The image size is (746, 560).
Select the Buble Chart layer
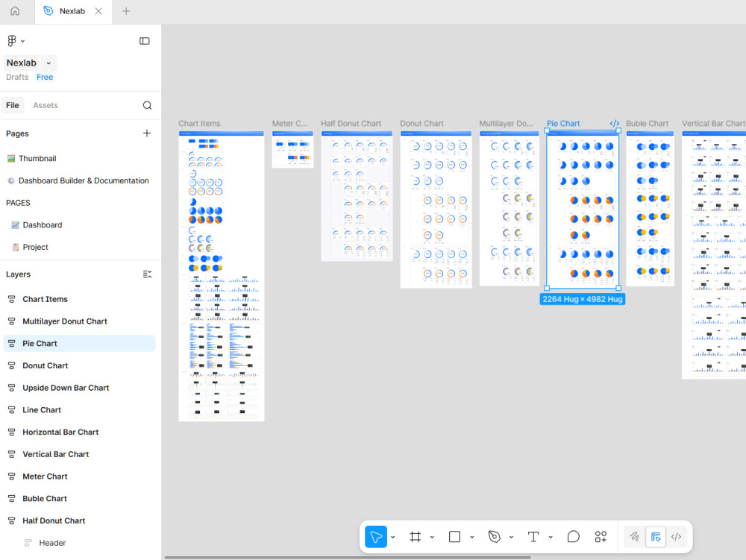click(x=79, y=499)
